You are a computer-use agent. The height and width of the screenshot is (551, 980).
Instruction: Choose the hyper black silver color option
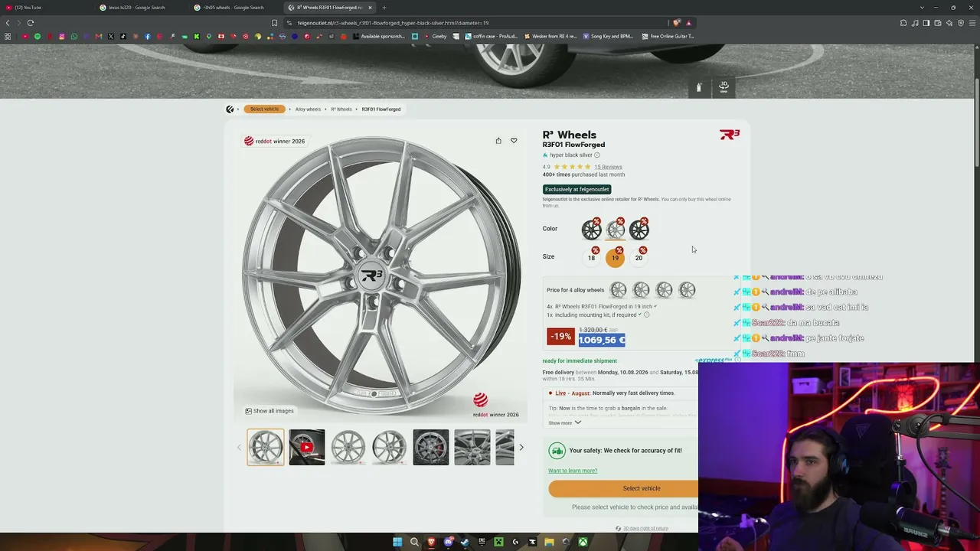[616, 229]
